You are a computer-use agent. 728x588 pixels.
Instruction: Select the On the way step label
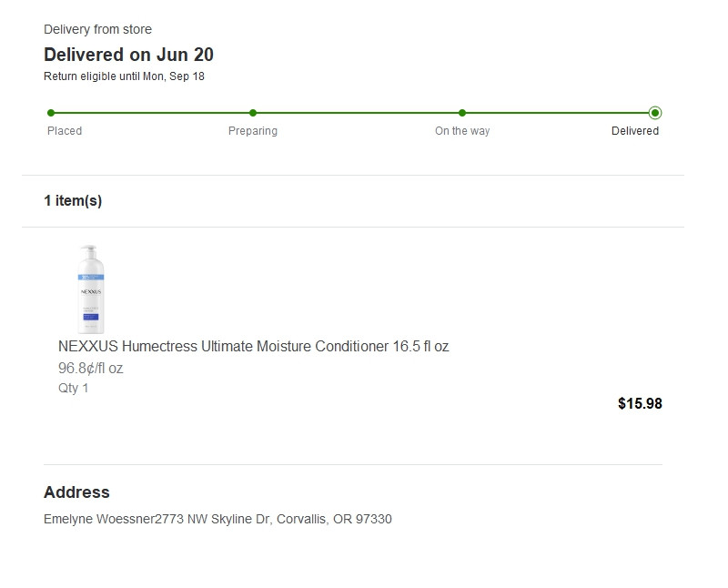pyautogui.click(x=462, y=131)
